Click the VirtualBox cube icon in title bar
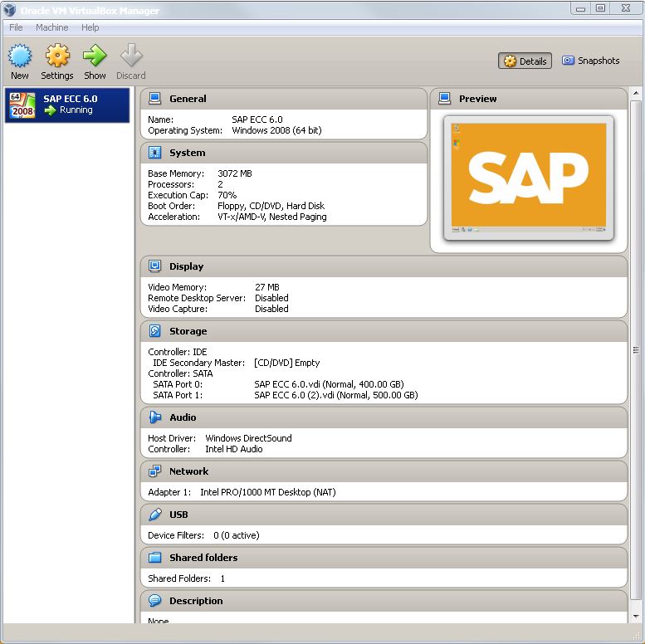Image resolution: width=645 pixels, height=644 pixels. 9,10
